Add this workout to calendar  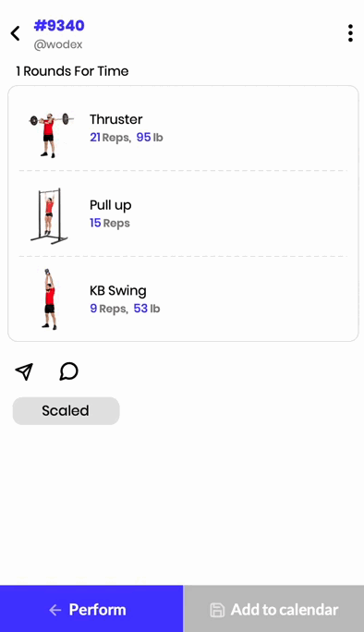click(273, 609)
